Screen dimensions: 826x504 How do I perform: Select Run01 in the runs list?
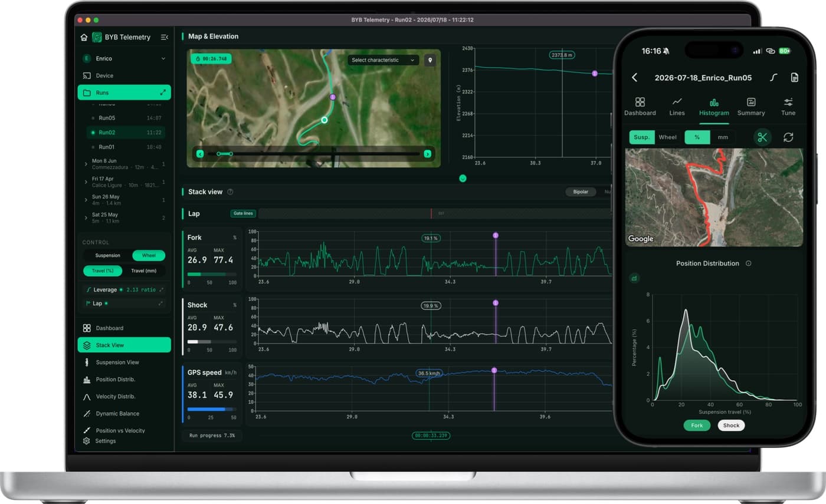pyautogui.click(x=126, y=147)
